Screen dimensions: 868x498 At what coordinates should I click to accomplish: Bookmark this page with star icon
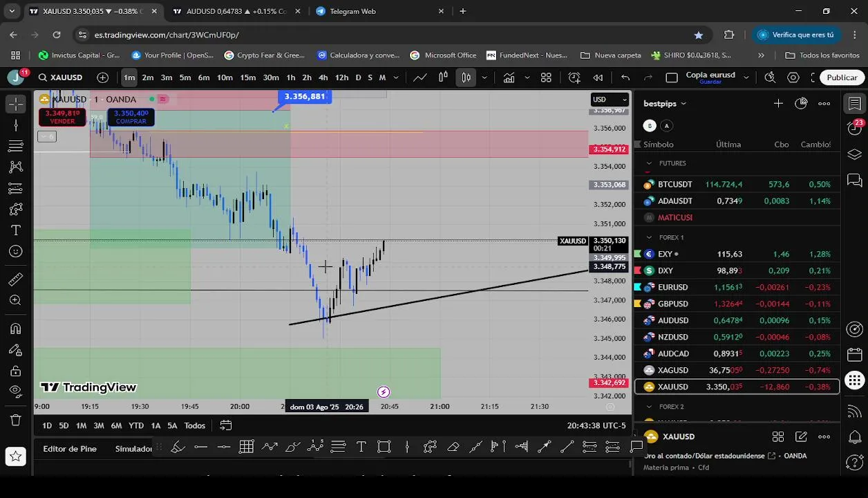[x=699, y=35]
